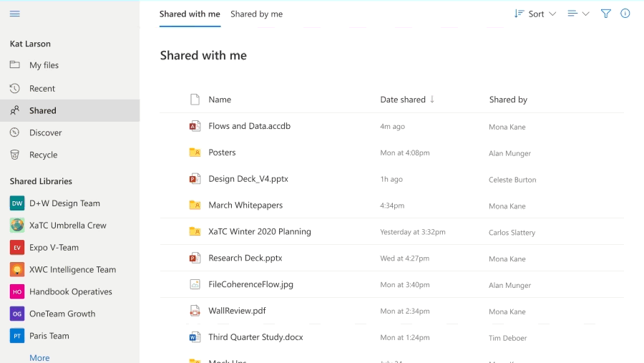Expand the view options dropdown
644x363 pixels.
578,14
